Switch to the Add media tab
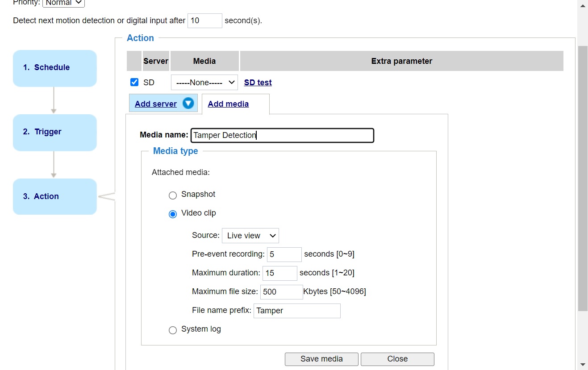 [228, 104]
